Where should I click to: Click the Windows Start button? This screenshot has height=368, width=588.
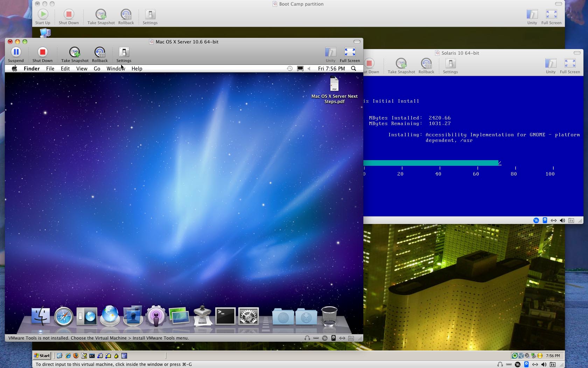tap(42, 355)
